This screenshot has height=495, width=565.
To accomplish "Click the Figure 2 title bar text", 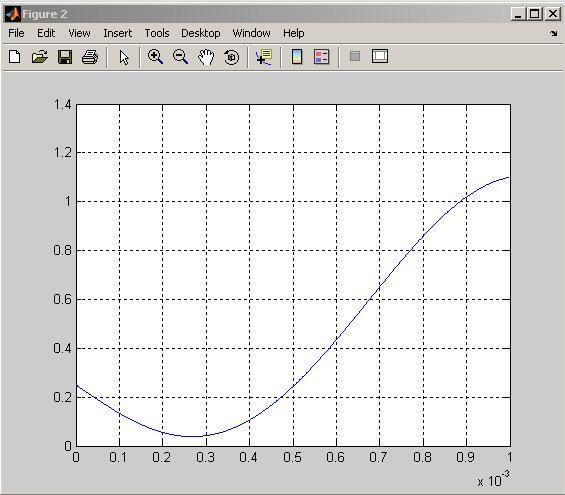I will click(45, 14).
